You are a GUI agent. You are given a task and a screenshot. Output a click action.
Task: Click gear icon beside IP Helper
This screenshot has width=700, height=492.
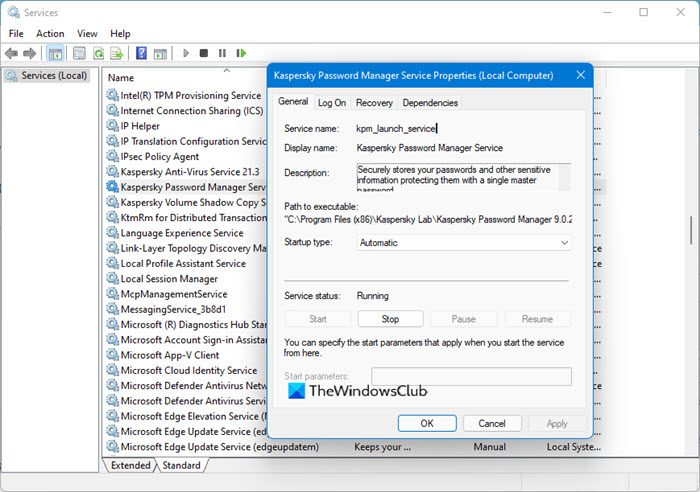point(112,126)
